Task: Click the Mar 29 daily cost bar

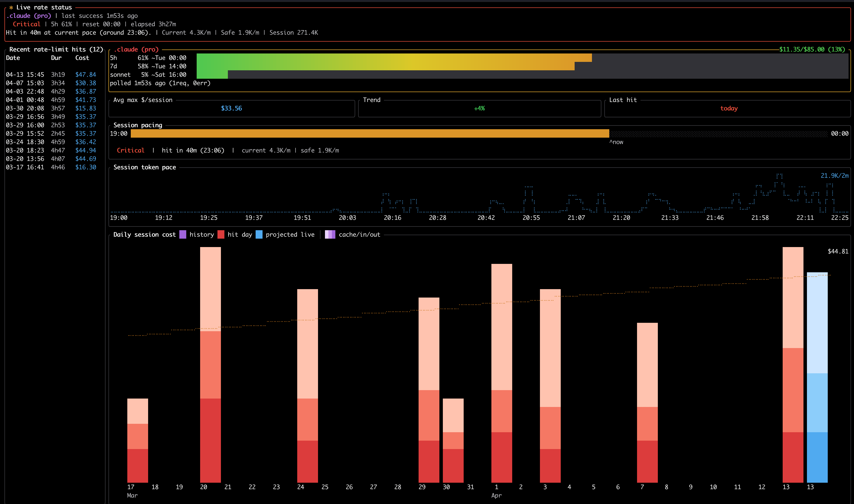Action: tap(429, 390)
